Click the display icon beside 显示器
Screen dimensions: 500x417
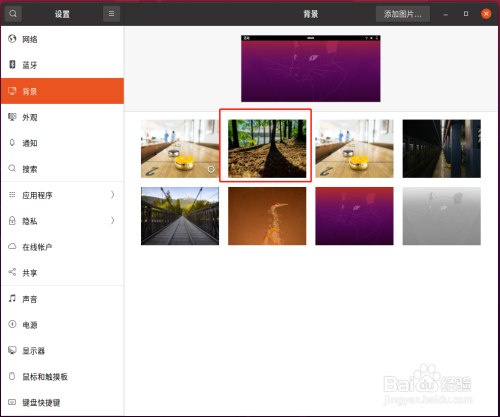pyautogui.click(x=12, y=350)
